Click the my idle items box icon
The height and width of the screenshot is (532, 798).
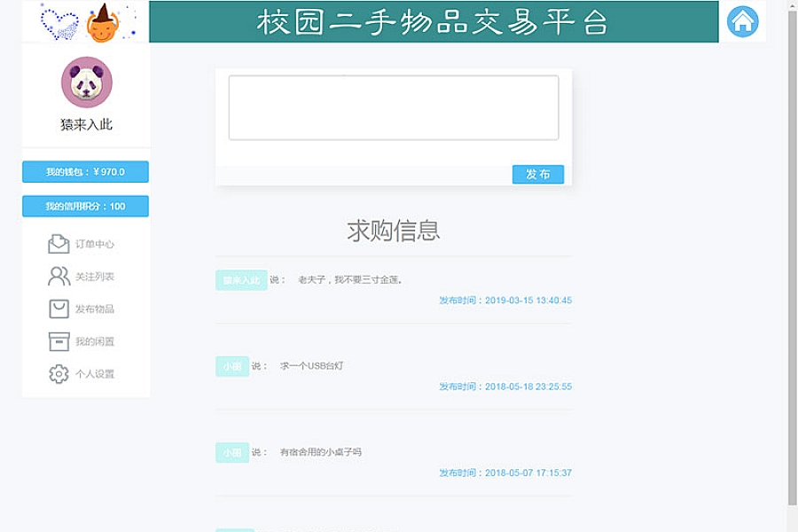click(59, 341)
